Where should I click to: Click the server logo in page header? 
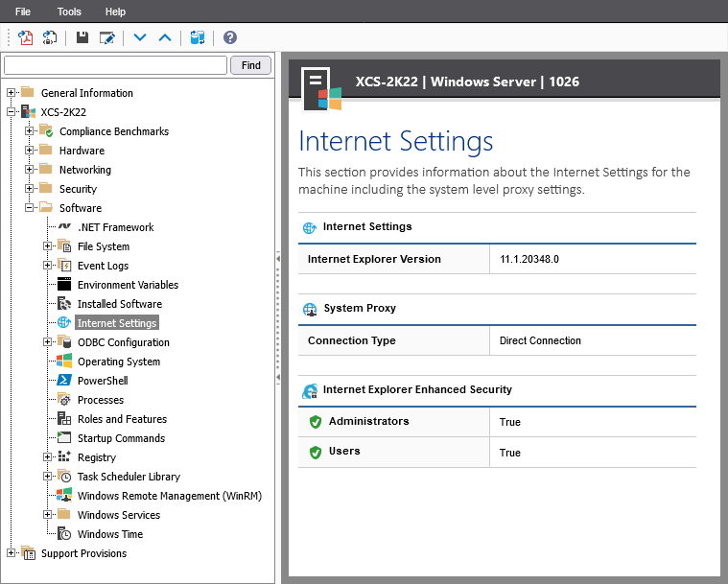pyautogui.click(x=320, y=89)
